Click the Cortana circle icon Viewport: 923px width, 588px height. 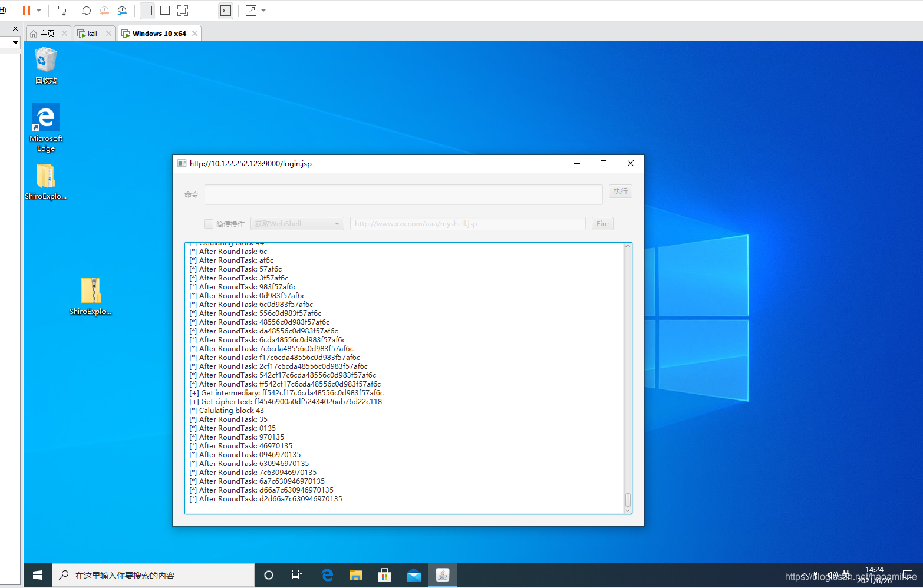coord(269,575)
